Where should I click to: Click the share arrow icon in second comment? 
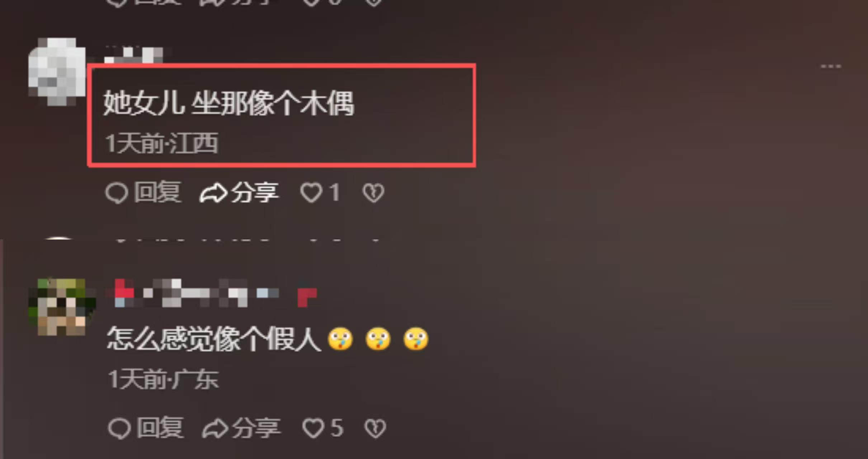pos(215,428)
